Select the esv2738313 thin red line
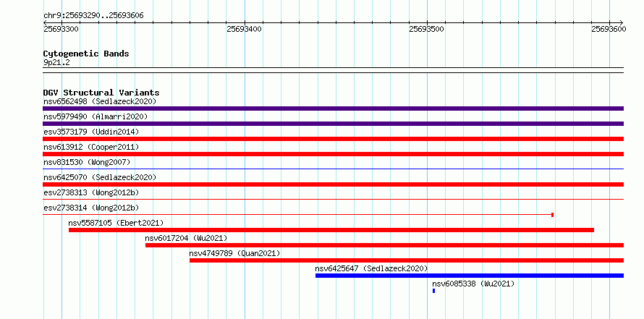This screenshot has width=644, height=319. (333, 199)
